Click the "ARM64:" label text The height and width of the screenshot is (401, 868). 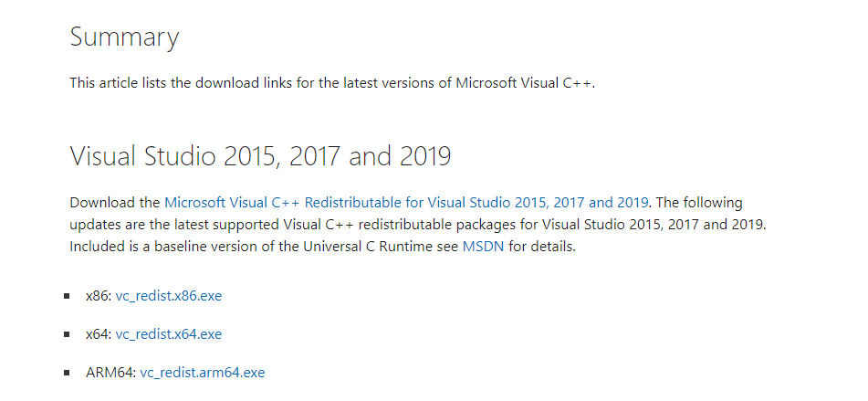point(110,373)
